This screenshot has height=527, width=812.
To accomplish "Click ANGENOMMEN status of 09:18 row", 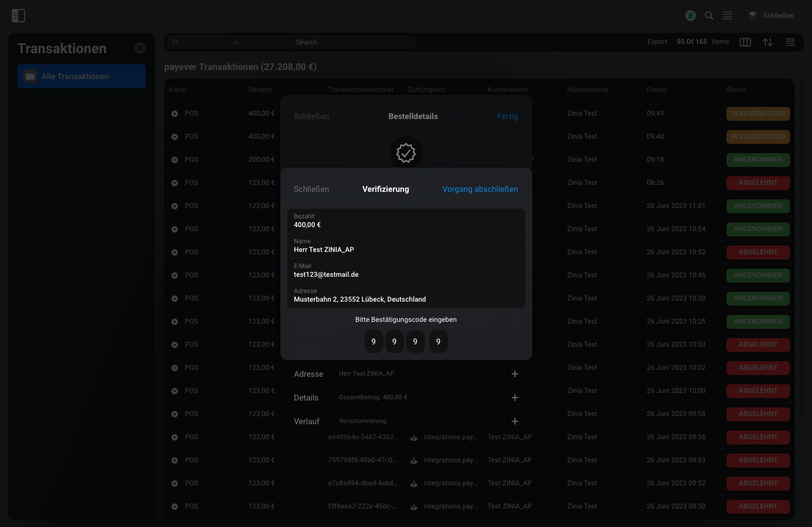I will 758,160.
